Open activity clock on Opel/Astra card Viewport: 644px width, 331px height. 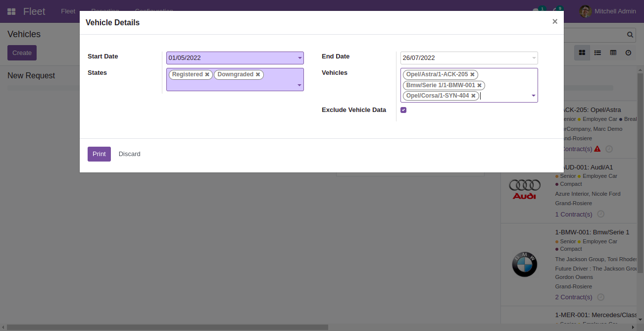[609, 149]
